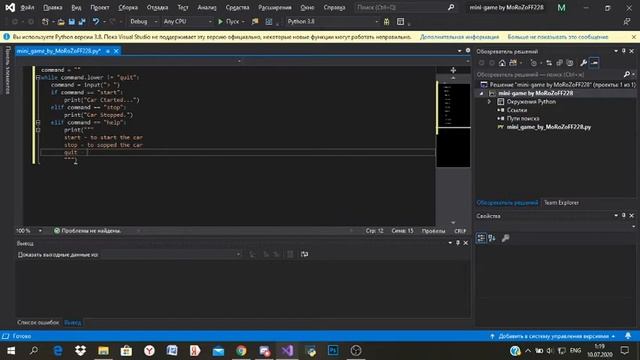Click the icon right of Python 3.8 dropdown

tap(386, 22)
